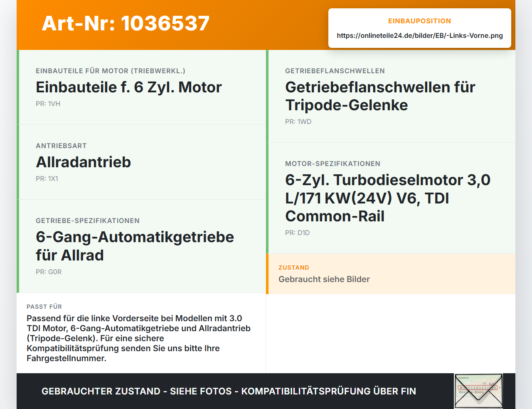Click the PR: 1VH code
The height and width of the screenshot is (409, 532).
(48, 104)
